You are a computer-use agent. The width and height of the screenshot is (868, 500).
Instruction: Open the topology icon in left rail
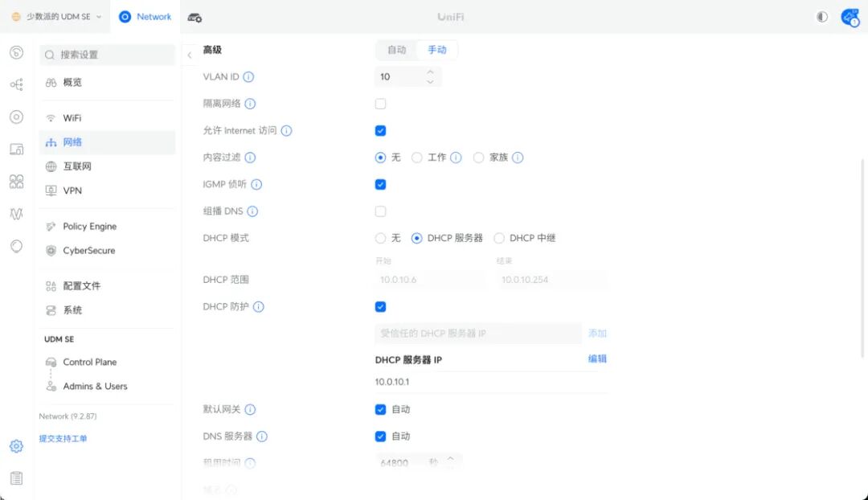click(x=17, y=84)
